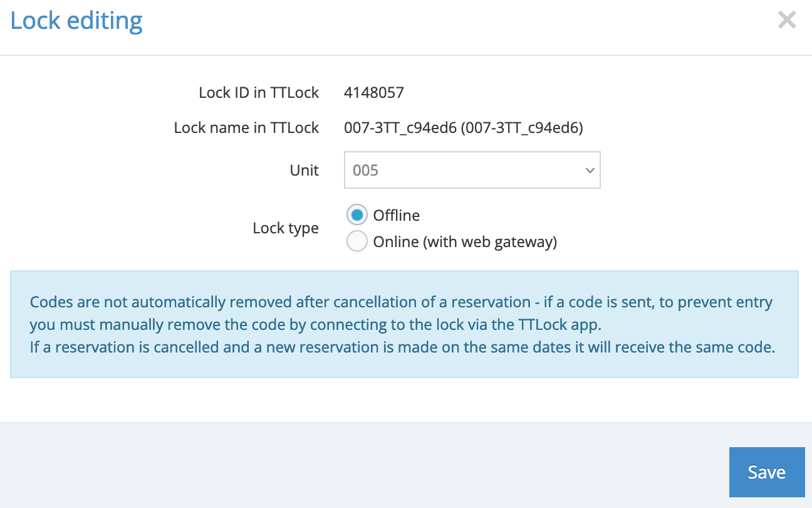Viewport: 812px width, 508px height.
Task: Save the lock settings
Action: [766, 472]
